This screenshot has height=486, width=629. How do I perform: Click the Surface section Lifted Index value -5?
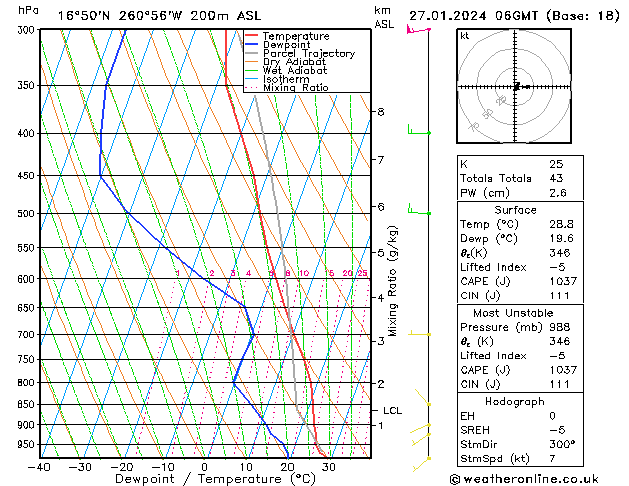tap(557, 267)
